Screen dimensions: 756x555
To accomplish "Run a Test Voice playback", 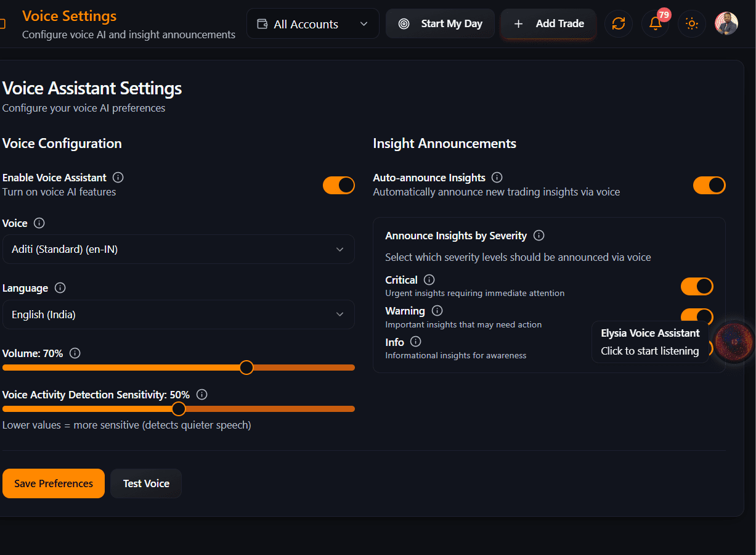I will coord(145,483).
